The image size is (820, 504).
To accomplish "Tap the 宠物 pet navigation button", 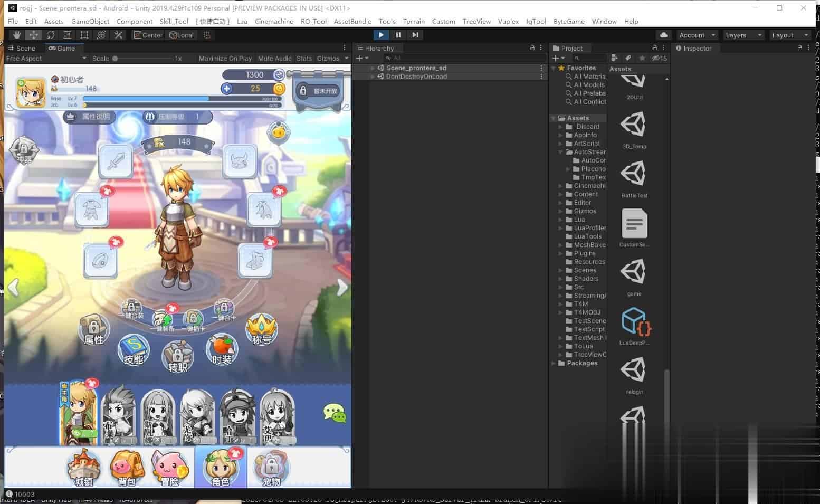I will tap(271, 468).
